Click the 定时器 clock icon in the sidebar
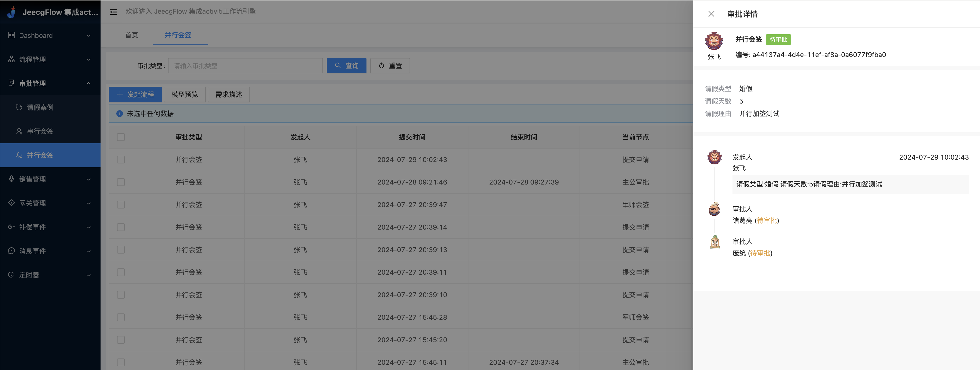The width and height of the screenshot is (980, 370). point(11,275)
